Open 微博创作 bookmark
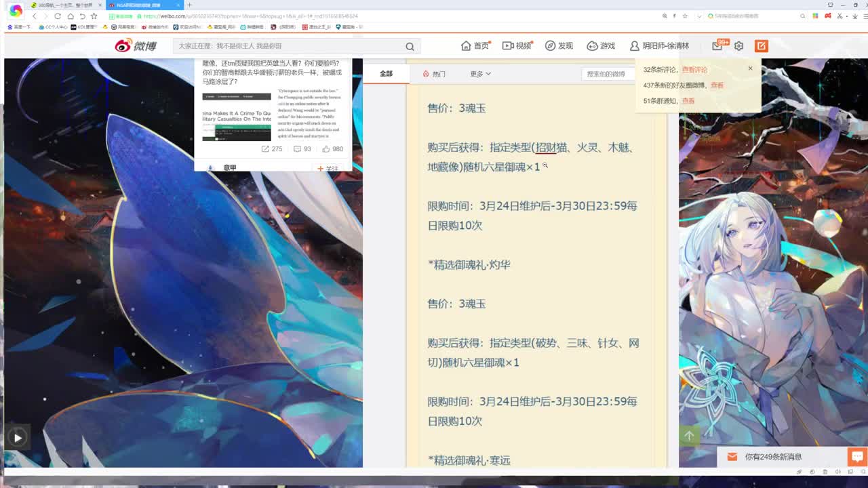This screenshot has width=868, height=488. point(155,27)
